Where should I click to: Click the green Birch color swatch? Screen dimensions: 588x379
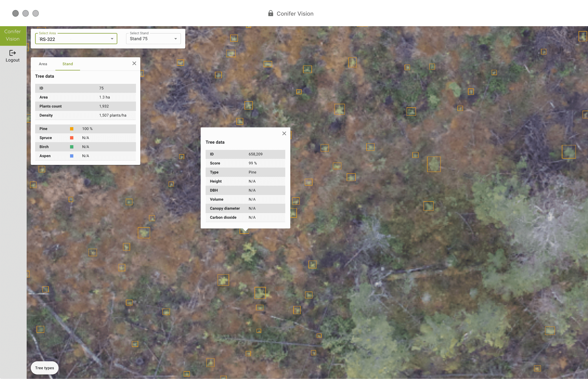tap(72, 147)
